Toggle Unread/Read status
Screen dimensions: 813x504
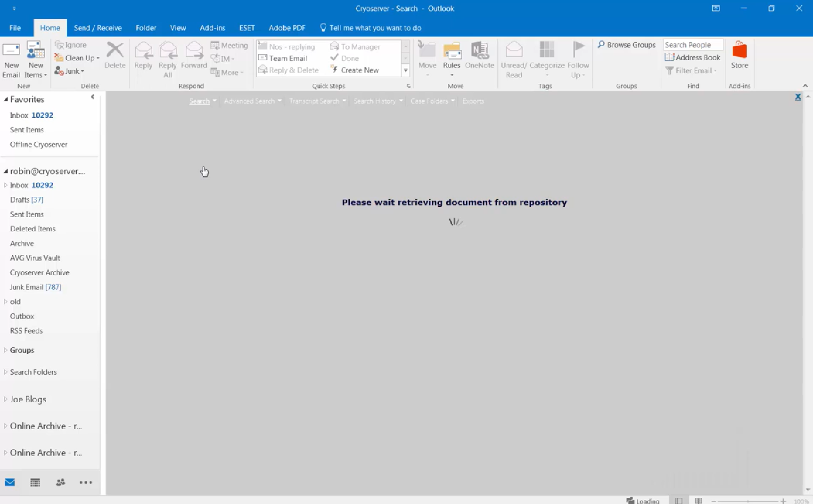pyautogui.click(x=514, y=60)
